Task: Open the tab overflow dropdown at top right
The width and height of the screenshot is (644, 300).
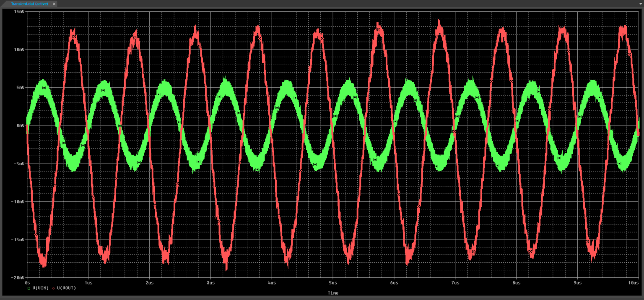Action: tap(640, 4)
